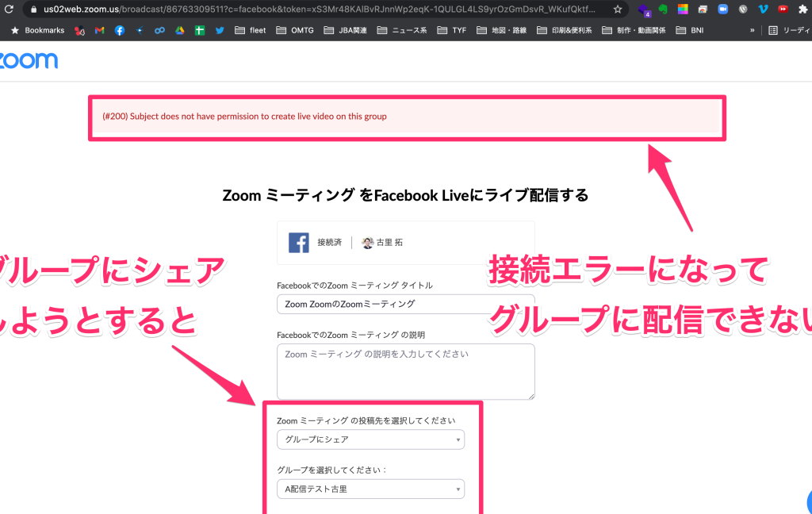Open the Gmail bookmark icon
Screen dimensions: 812x514
[x=99, y=31]
